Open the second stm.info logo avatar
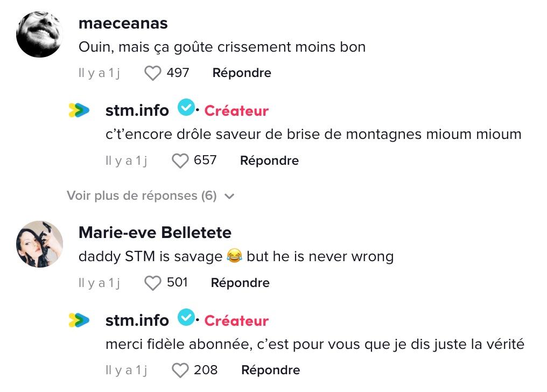Viewport: 547px width, 392px height. [79, 320]
